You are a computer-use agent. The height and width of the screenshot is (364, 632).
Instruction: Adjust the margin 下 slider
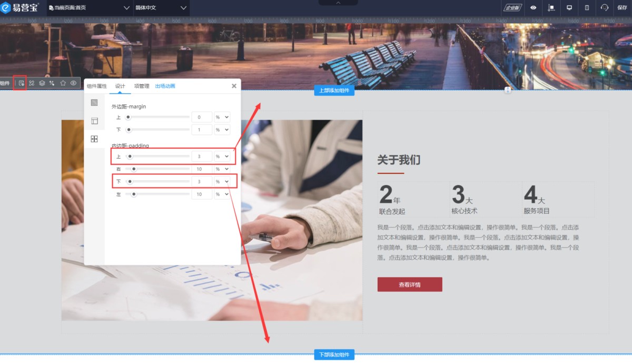(x=157, y=130)
